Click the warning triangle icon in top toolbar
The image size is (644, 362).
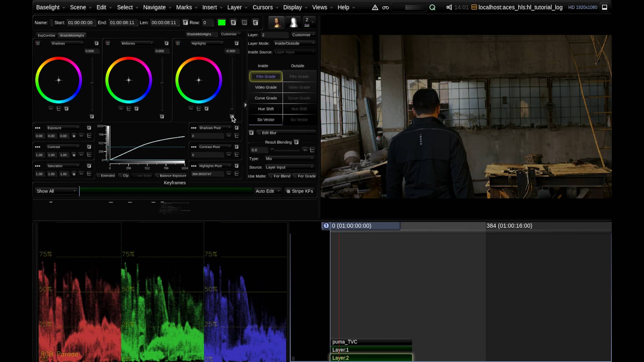pyautogui.click(x=375, y=7)
